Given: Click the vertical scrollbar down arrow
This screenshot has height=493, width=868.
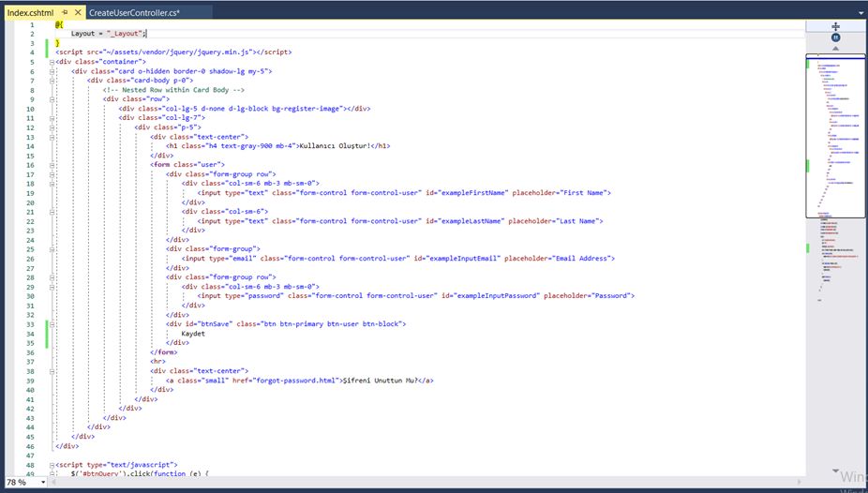Looking at the screenshot, I should (835, 471).
